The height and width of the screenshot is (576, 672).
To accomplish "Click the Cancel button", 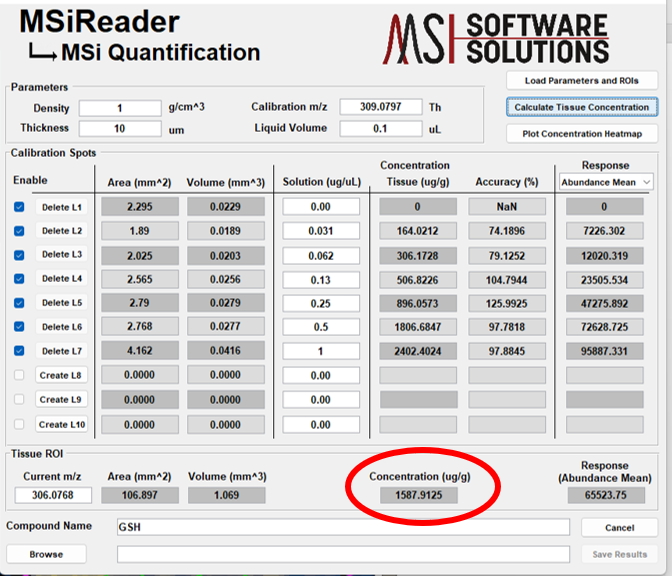I will (x=619, y=528).
